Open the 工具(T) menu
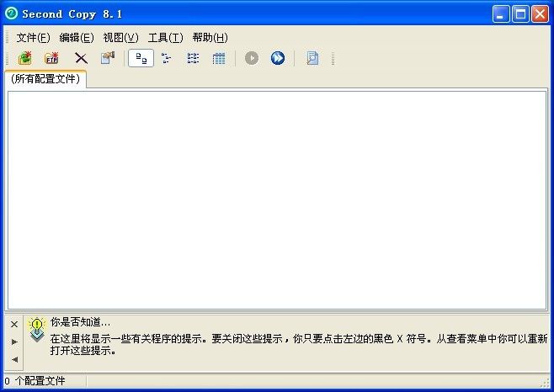The width and height of the screenshot is (554, 392). (x=165, y=38)
